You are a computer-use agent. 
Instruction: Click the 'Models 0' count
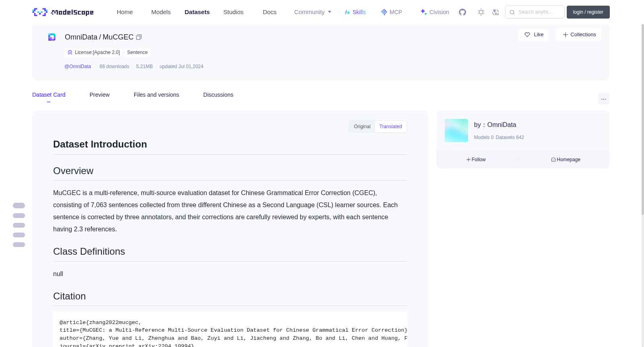(x=484, y=137)
